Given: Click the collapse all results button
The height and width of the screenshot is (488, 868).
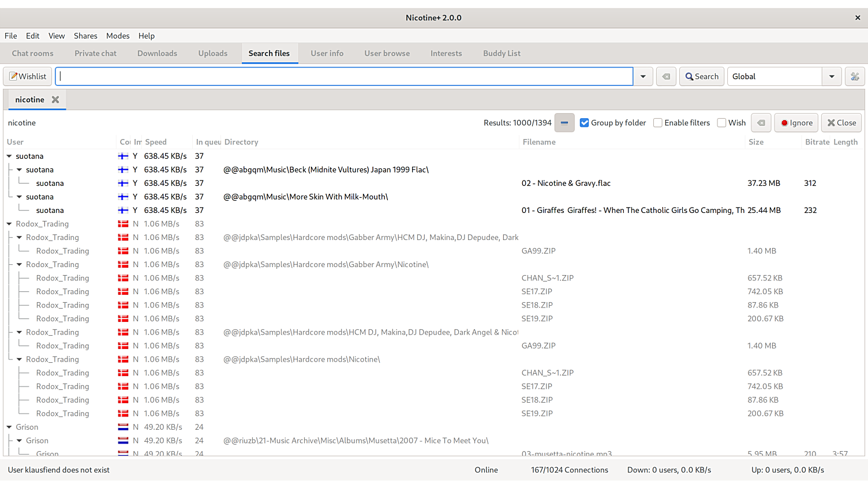Looking at the screenshot, I should pyautogui.click(x=564, y=123).
